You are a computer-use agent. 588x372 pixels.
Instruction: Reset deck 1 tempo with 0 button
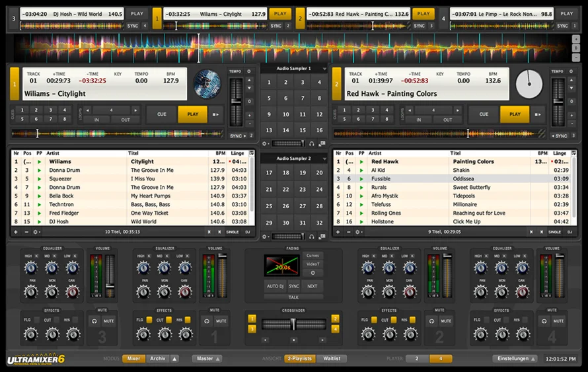tap(249, 101)
